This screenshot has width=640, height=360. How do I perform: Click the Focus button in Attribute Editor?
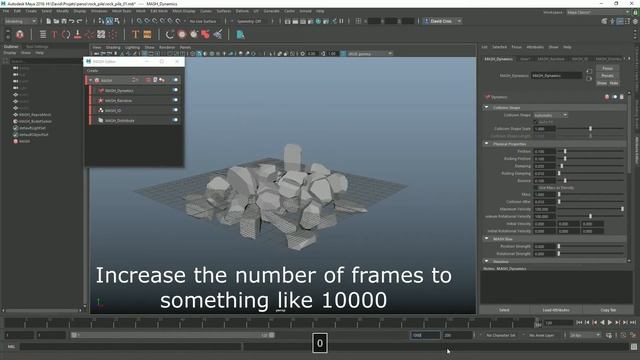(607, 68)
